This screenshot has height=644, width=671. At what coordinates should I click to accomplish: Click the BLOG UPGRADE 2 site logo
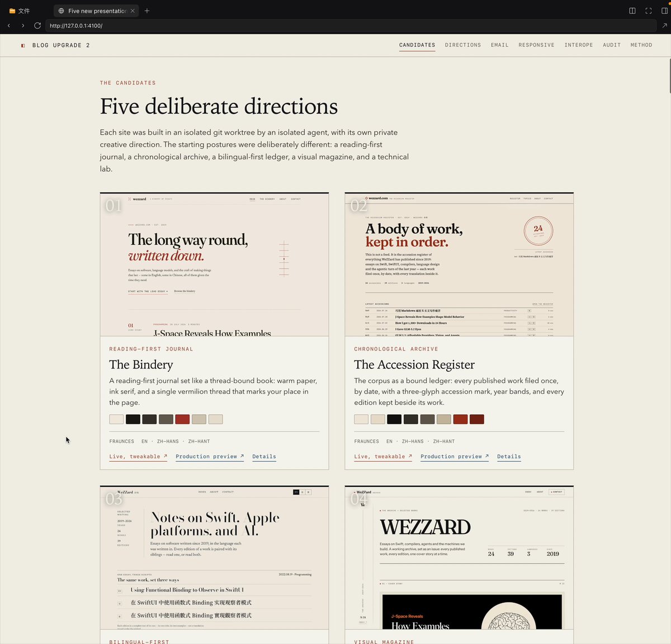point(55,45)
